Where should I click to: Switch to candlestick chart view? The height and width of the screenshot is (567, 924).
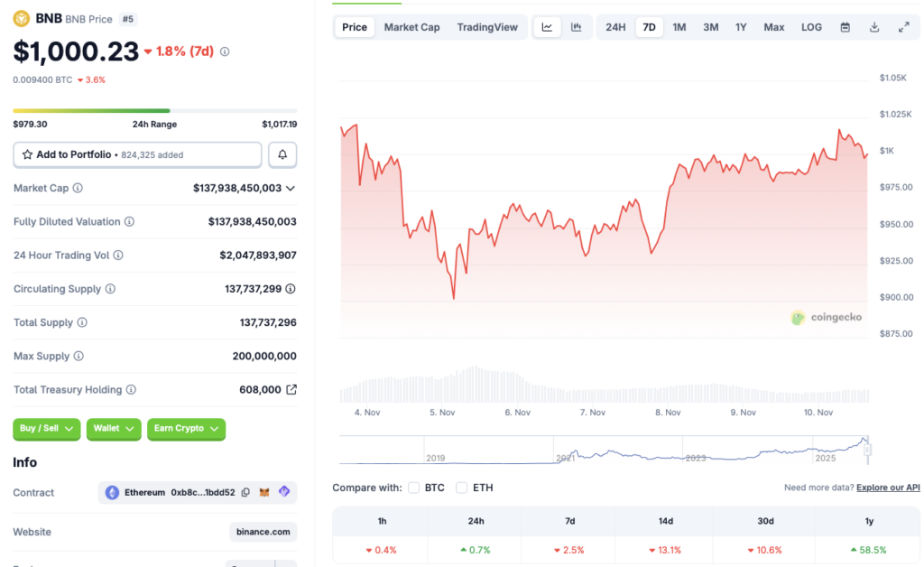coord(576,27)
